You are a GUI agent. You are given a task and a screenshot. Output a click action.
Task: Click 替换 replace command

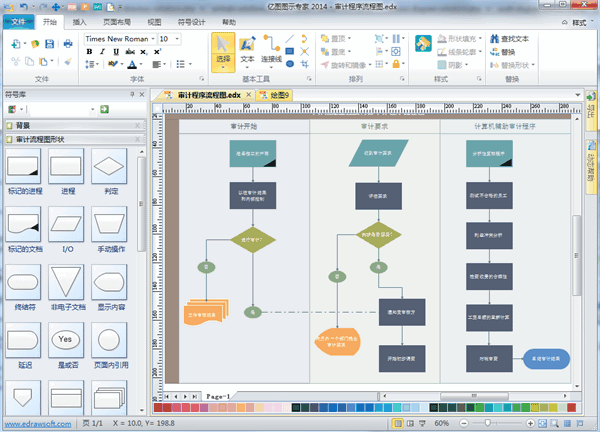click(503, 52)
